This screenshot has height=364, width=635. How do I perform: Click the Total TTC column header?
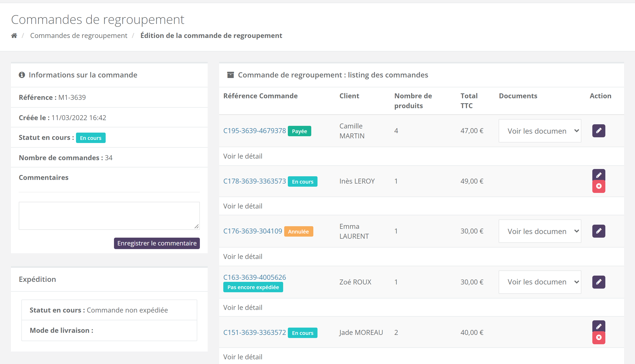click(469, 101)
